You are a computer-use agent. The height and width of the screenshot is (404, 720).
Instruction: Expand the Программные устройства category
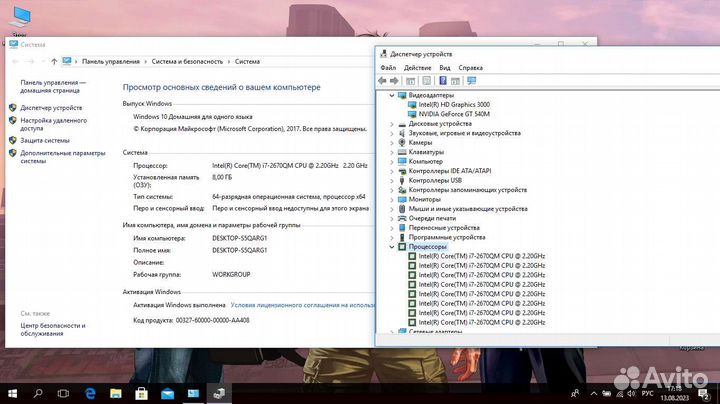(x=392, y=237)
